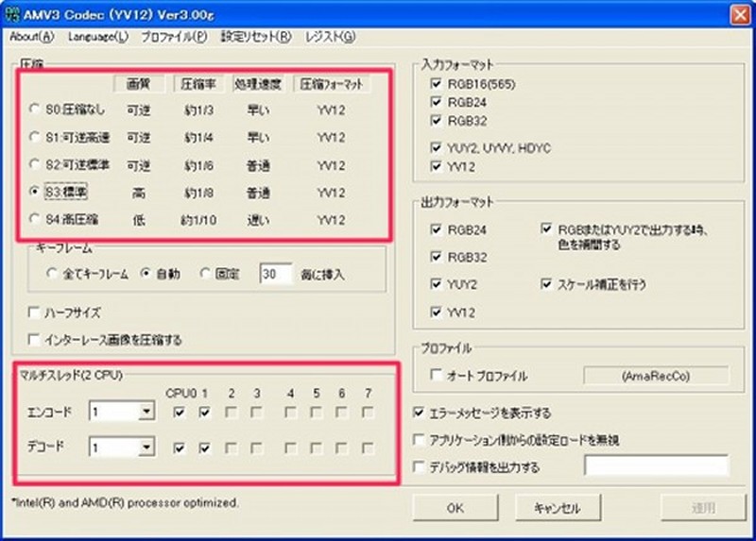756x541 pixels.
Task: Click the 圧縮フォーマット column header
Action: (332, 84)
